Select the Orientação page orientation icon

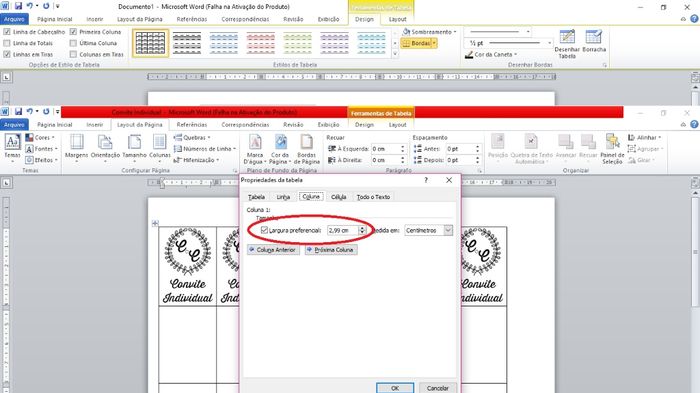coord(105,146)
